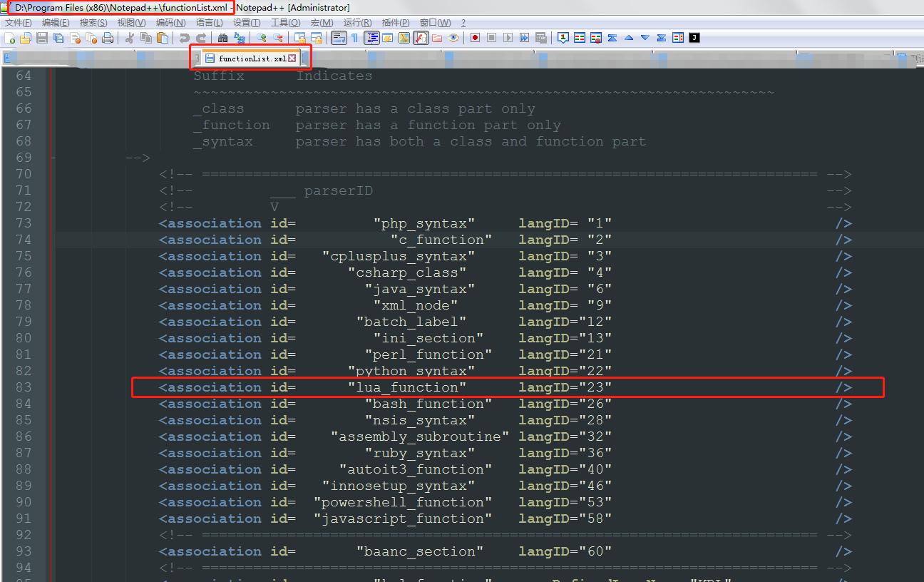Click the Save All toolbar icon

(58, 37)
